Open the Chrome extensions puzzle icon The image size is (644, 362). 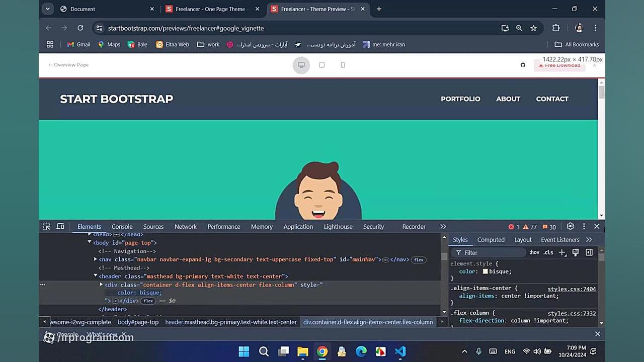[556, 28]
